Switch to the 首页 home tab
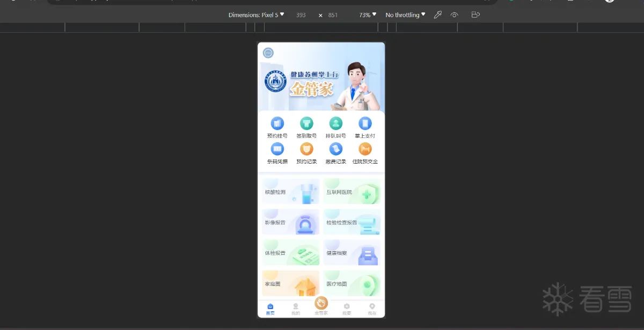Image resolution: width=644 pixels, height=330 pixels. (x=270, y=309)
